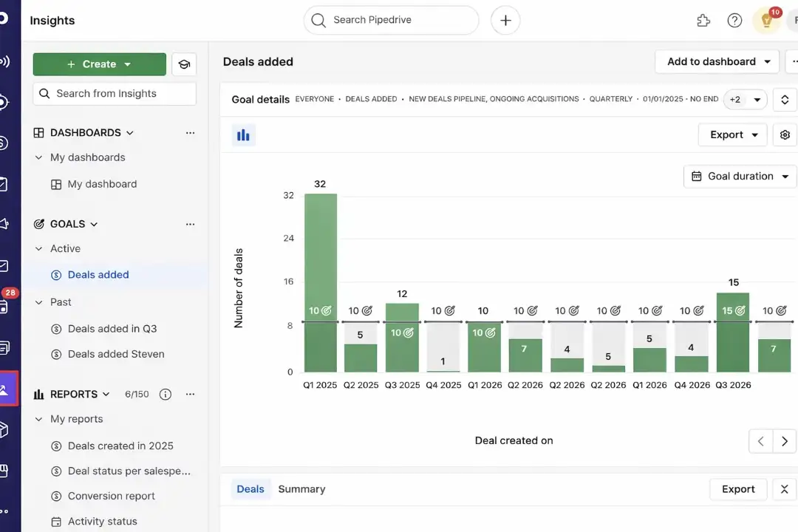Expand goal details with the double-chevron toggle

pos(785,99)
